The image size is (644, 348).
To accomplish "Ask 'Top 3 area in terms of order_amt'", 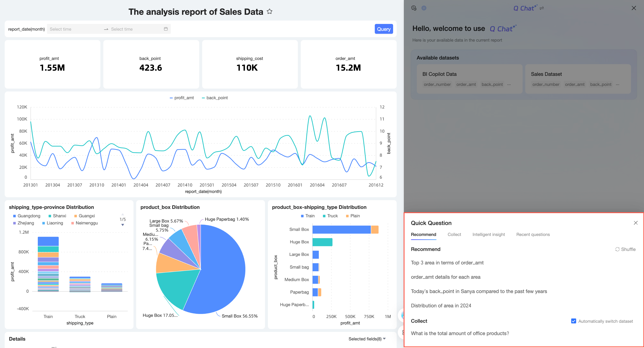I will [x=447, y=263].
